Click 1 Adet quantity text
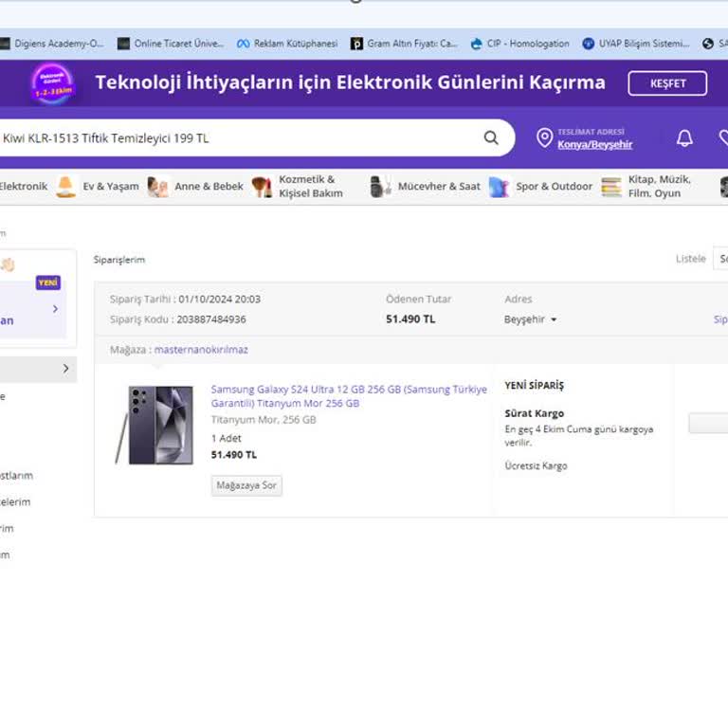 coord(227,438)
